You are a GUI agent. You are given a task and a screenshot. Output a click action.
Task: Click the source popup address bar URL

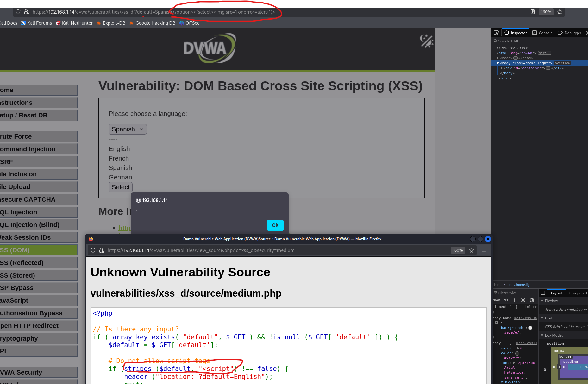[201, 250]
